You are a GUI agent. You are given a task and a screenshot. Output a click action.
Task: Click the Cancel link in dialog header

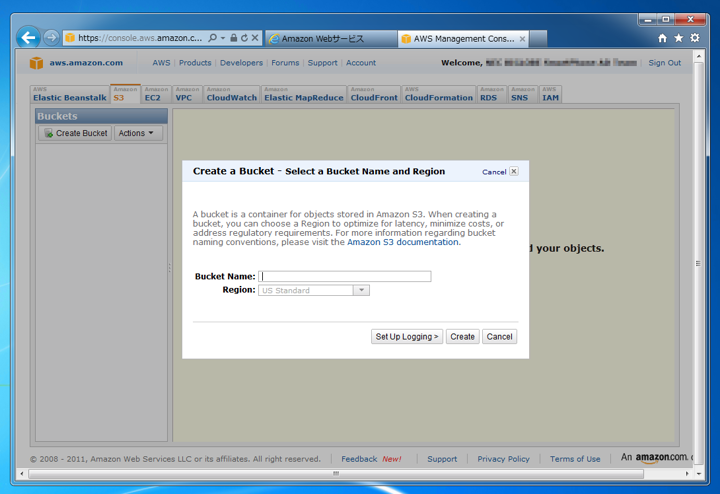pyautogui.click(x=494, y=172)
